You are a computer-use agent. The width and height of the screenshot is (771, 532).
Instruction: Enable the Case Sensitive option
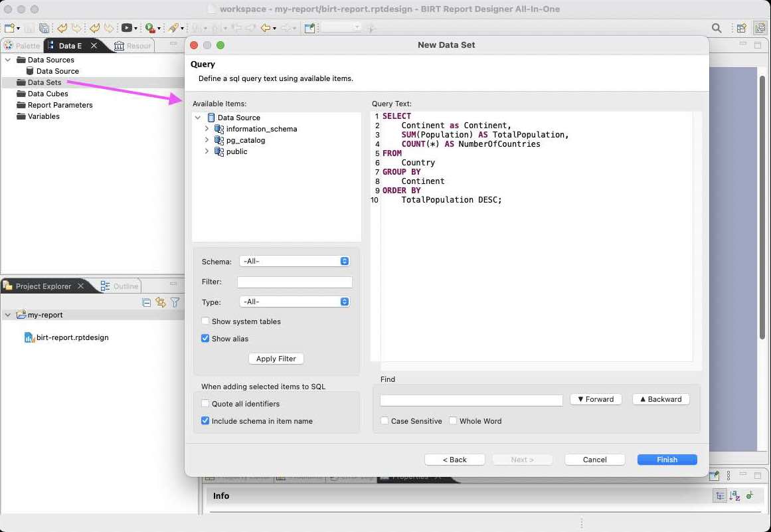click(x=385, y=421)
